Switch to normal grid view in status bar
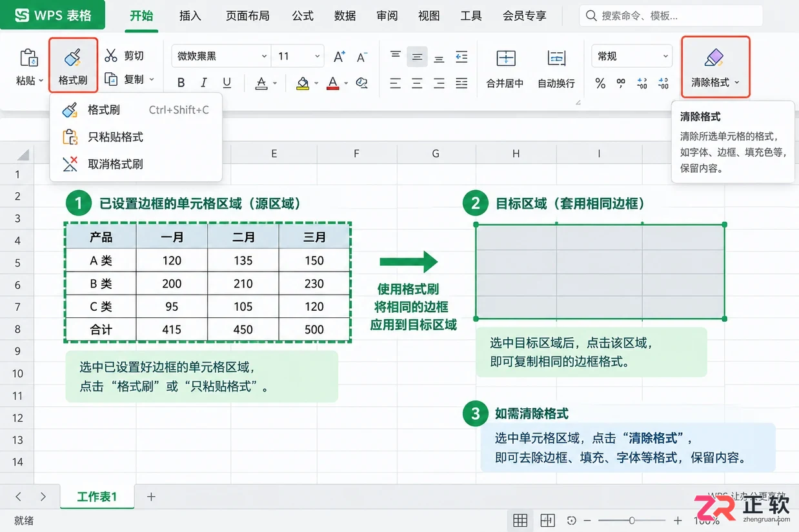Viewport: 799px width, 532px height. 520,520
